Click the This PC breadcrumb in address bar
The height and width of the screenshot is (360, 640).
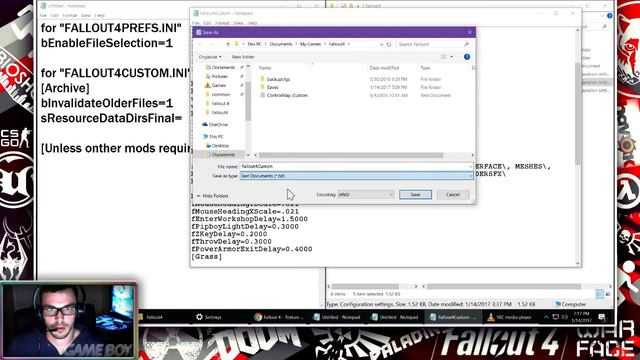[254, 44]
